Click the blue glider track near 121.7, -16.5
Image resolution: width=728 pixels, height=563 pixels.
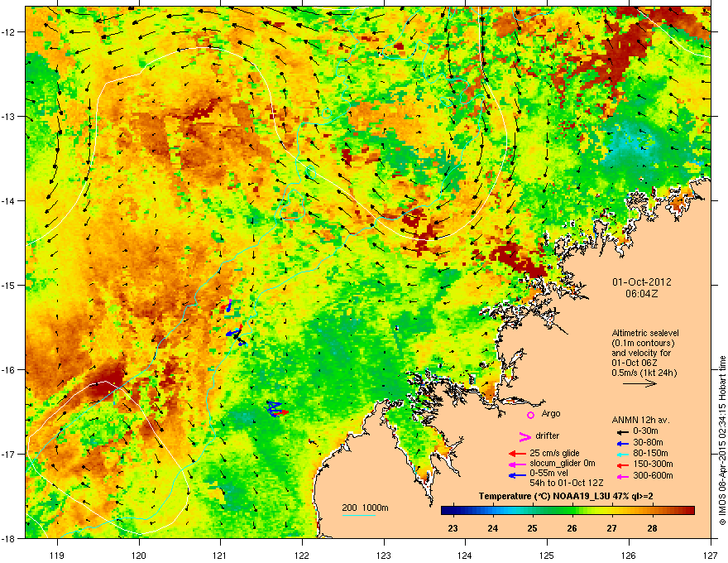click(275, 409)
